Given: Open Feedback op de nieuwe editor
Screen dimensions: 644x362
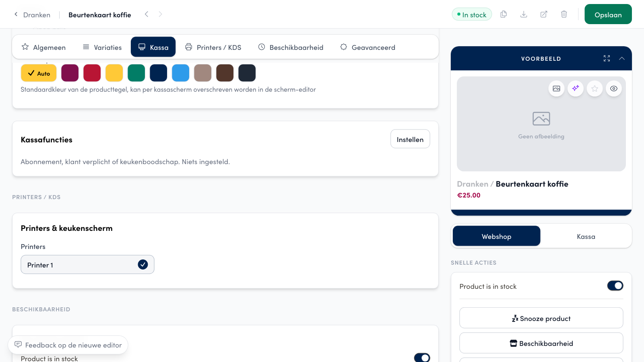Looking at the screenshot, I should pos(68,345).
